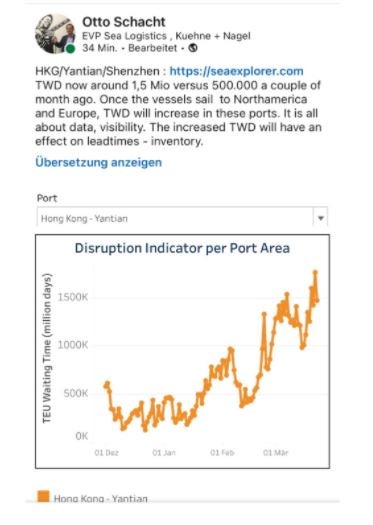
Task: Open Otto Schacht's profile picture
Action: pyautogui.click(x=55, y=33)
